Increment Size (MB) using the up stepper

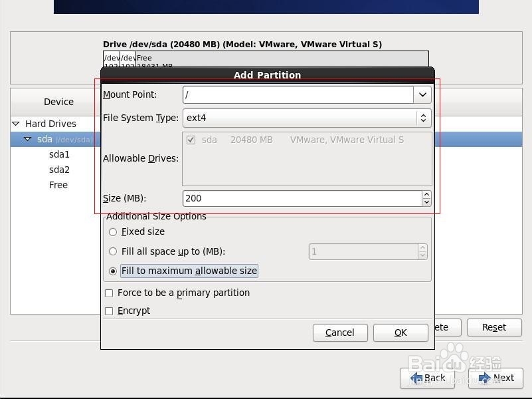[425, 194]
